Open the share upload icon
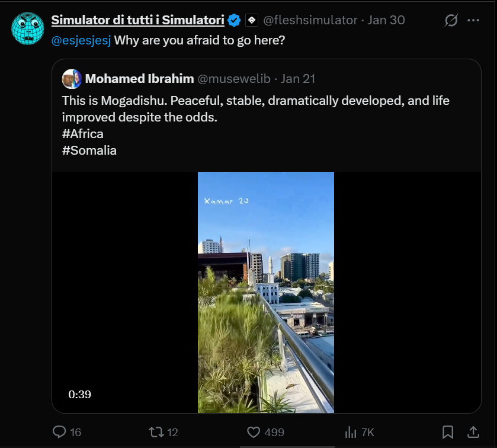The image size is (497, 448). point(473,432)
